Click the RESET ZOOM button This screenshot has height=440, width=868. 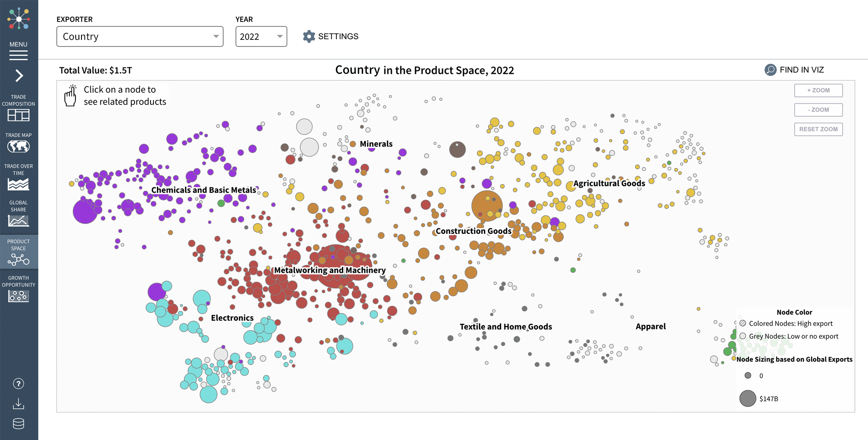[818, 129]
